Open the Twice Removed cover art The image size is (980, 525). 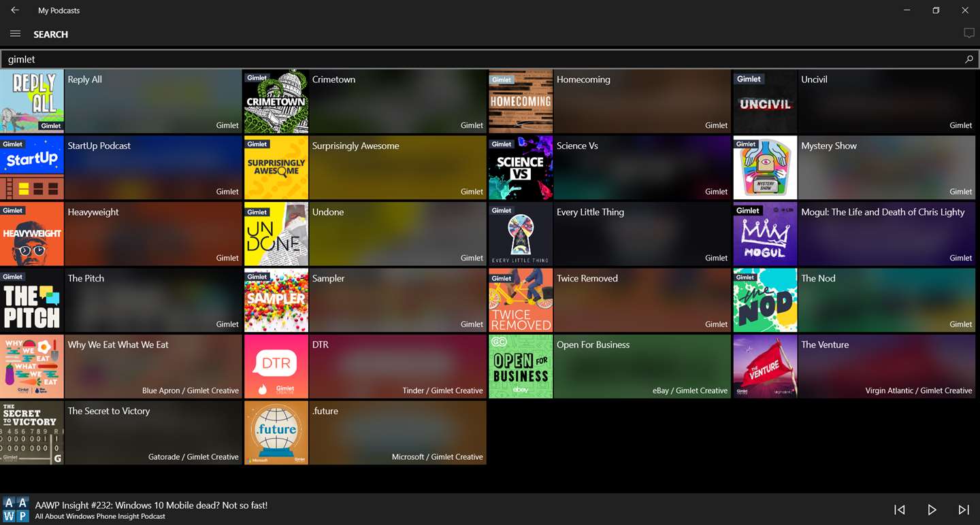(521, 300)
